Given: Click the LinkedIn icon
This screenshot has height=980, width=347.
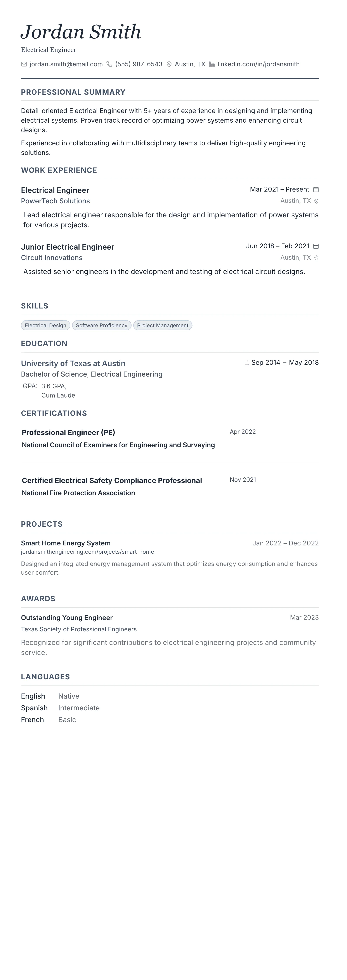Looking at the screenshot, I should [212, 64].
